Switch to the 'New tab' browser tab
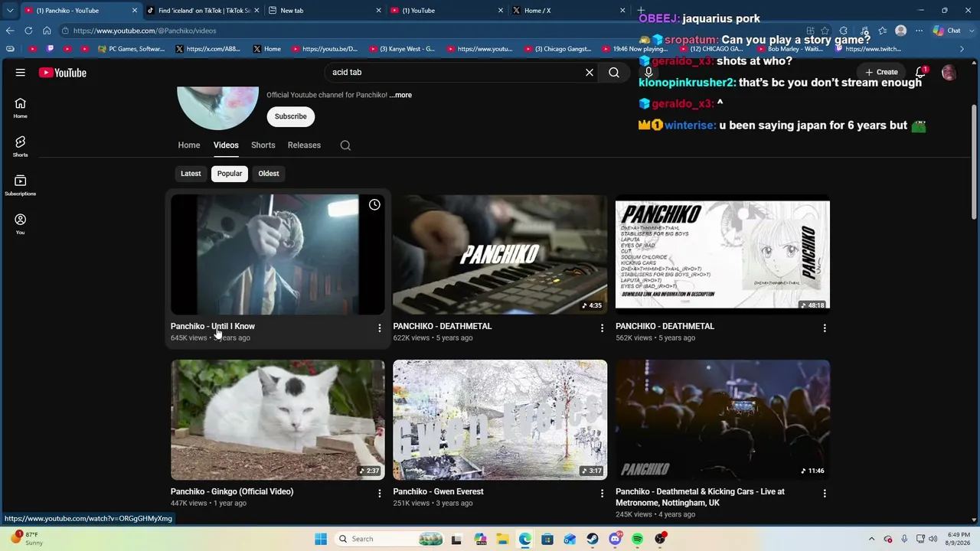This screenshot has width=980, height=551. tap(325, 11)
